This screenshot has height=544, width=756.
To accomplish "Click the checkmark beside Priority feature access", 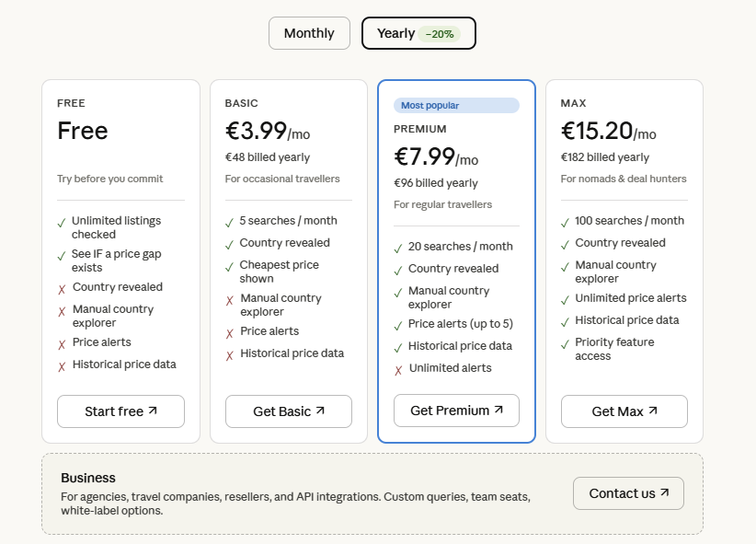I will point(566,343).
